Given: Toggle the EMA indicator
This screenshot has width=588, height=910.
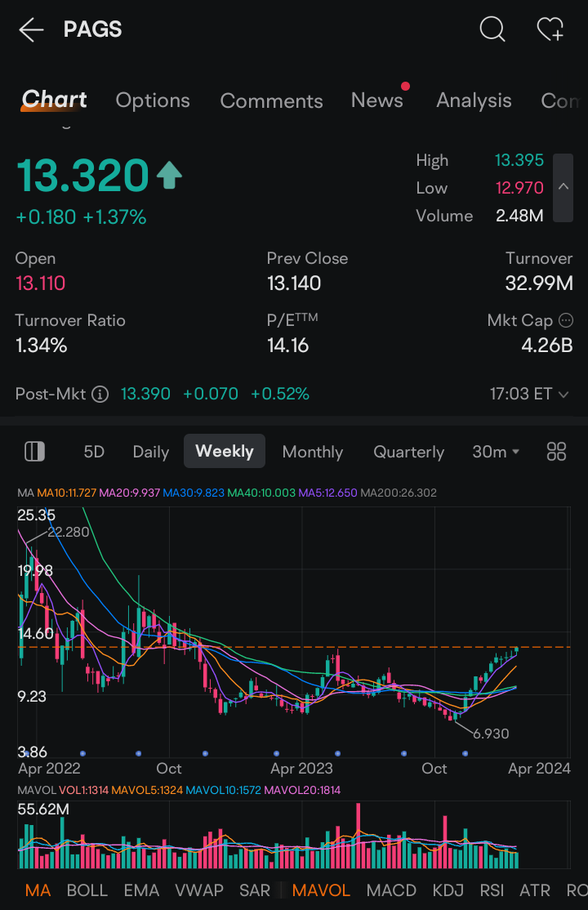Looking at the screenshot, I should pyautogui.click(x=141, y=890).
